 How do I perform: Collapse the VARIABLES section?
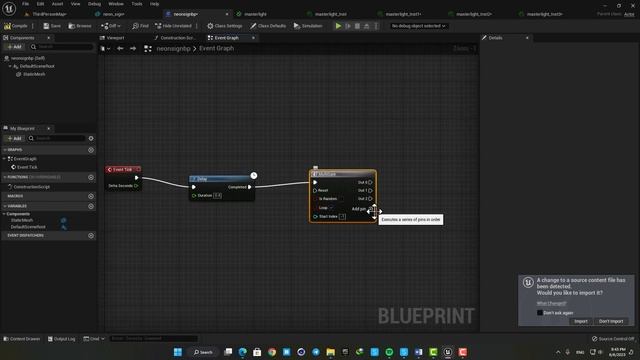tap(4, 206)
